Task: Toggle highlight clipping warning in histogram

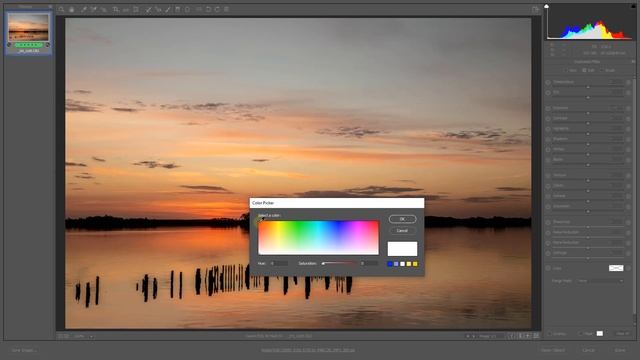Action: [633, 6]
